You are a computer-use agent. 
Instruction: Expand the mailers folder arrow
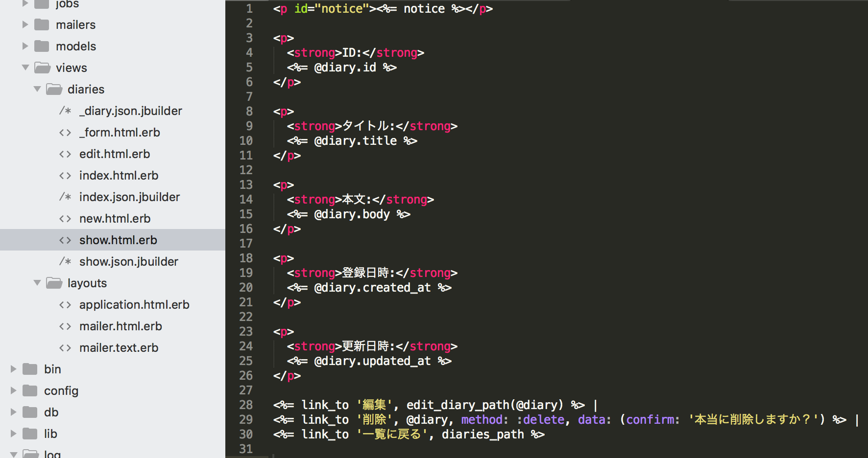coord(25,24)
